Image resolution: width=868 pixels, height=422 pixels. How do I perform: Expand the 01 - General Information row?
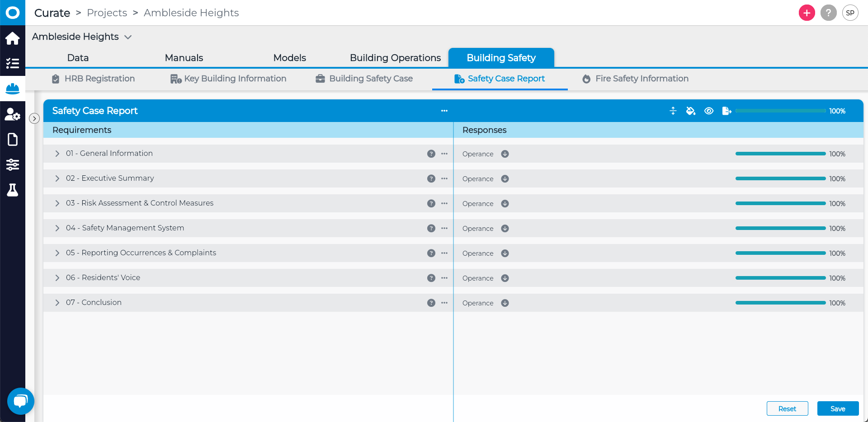click(57, 154)
